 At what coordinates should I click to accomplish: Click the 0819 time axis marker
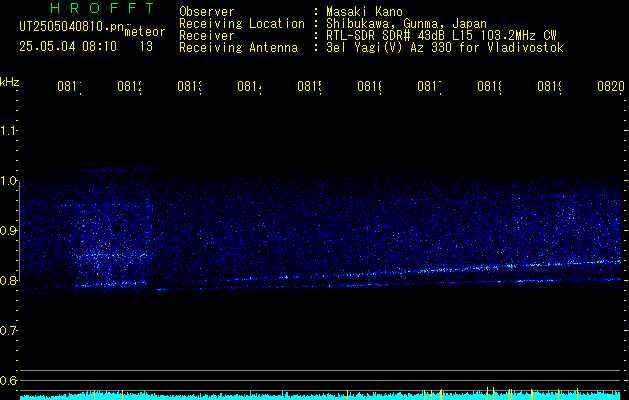tap(549, 87)
